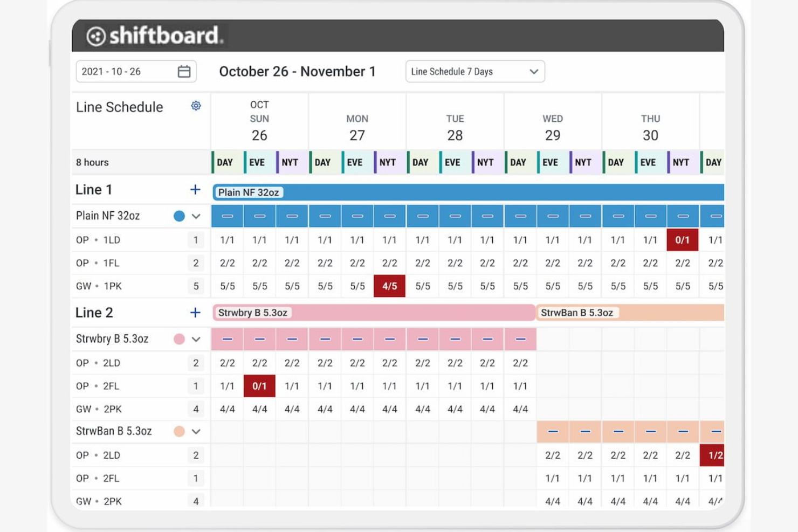Click Plain NF 32oz dash cell for Monday NYT
The image size is (798, 532).
pyautogui.click(x=389, y=216)
